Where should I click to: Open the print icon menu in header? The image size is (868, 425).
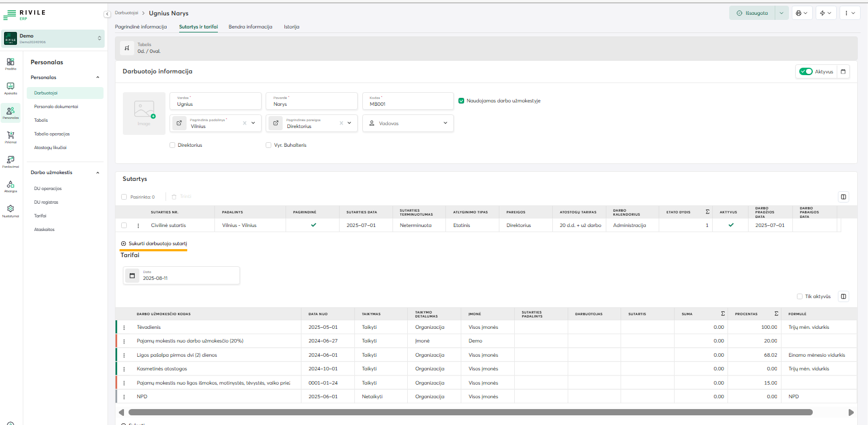pos(801,13)
